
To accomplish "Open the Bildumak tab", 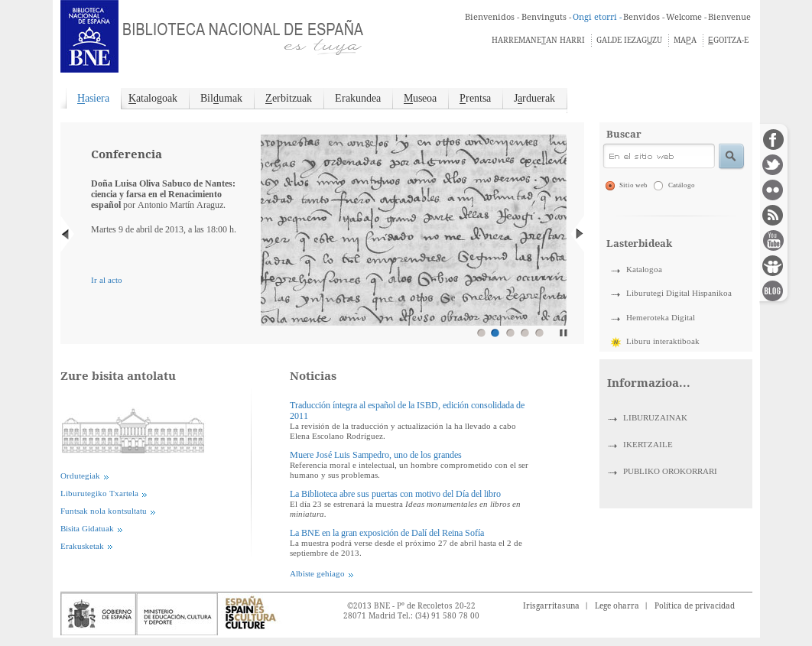I will tap(221, 99).
